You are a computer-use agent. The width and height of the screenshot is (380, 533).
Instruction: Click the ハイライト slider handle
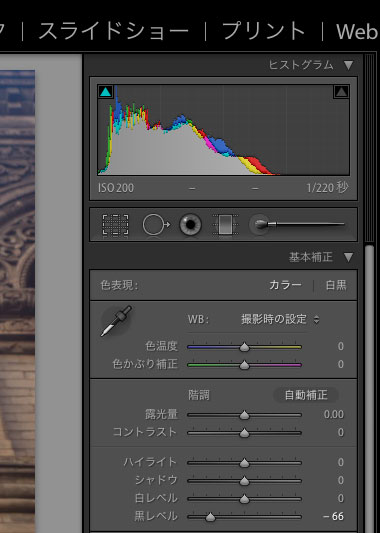coord(244,463)
